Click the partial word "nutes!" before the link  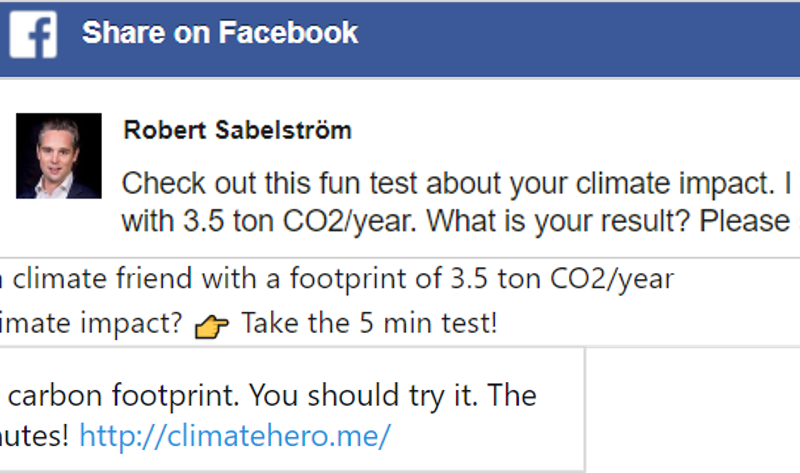[33, 436]
